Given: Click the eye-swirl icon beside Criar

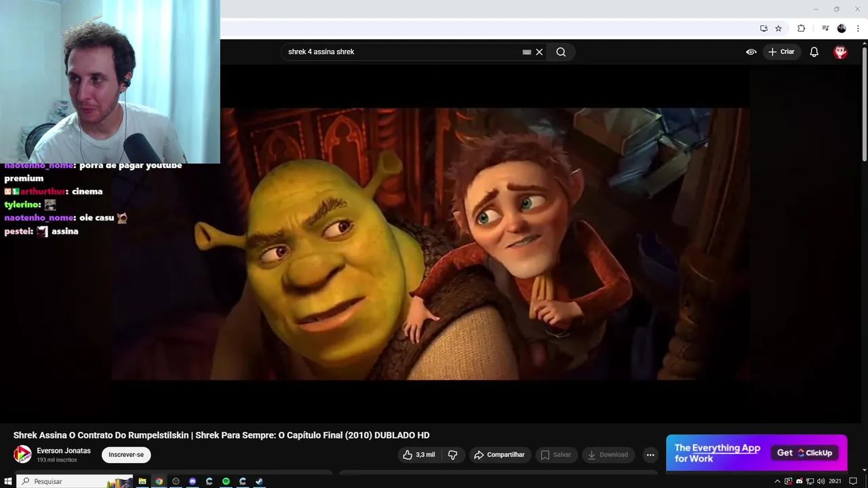Looking at the screenshot, I should (751, 52).
